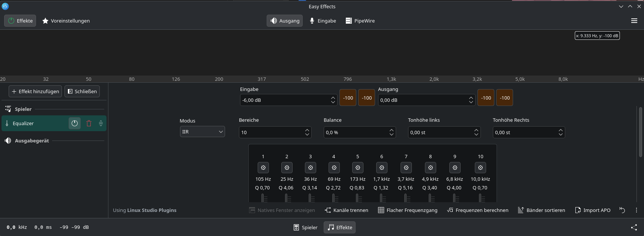This screenshot has height=236, width=644.
Task: Open band 4 settings gear
Action: pyautogui.click(x=334, y=168)
